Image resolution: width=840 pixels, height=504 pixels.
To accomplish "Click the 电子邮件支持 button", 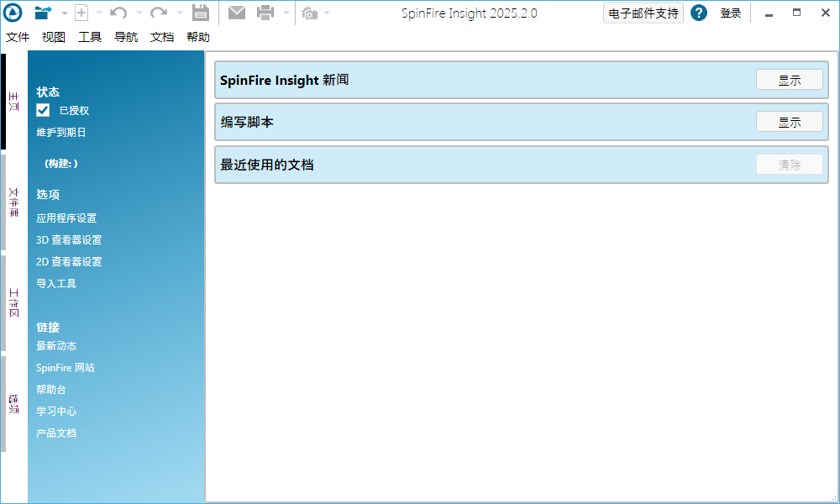I will pyautogui.click(x=643, y=13).
